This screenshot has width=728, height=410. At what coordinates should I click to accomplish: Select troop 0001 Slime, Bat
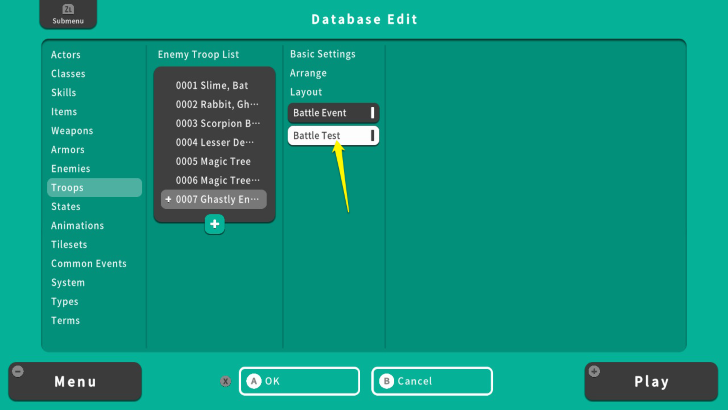pyautogui.click(x=212, y=86)
